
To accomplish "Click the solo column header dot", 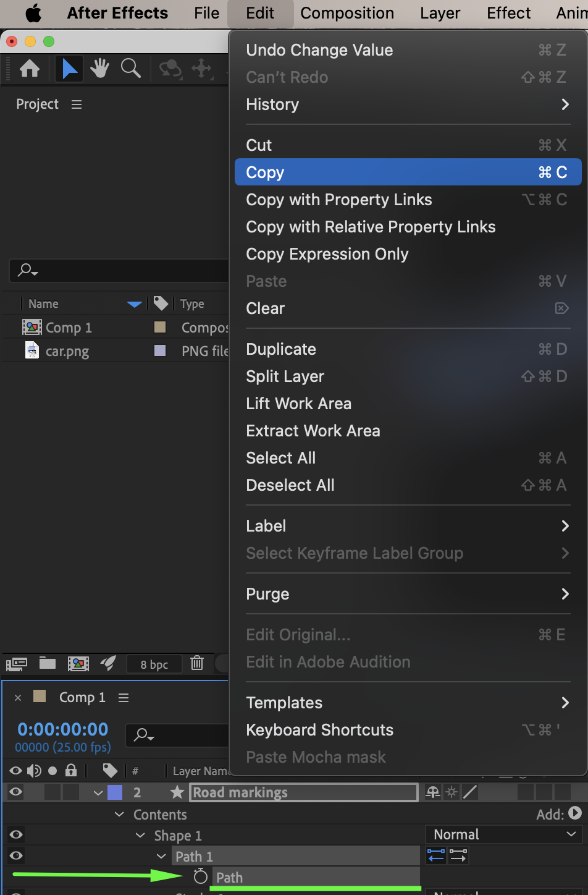I will click(x=52, y=771).
